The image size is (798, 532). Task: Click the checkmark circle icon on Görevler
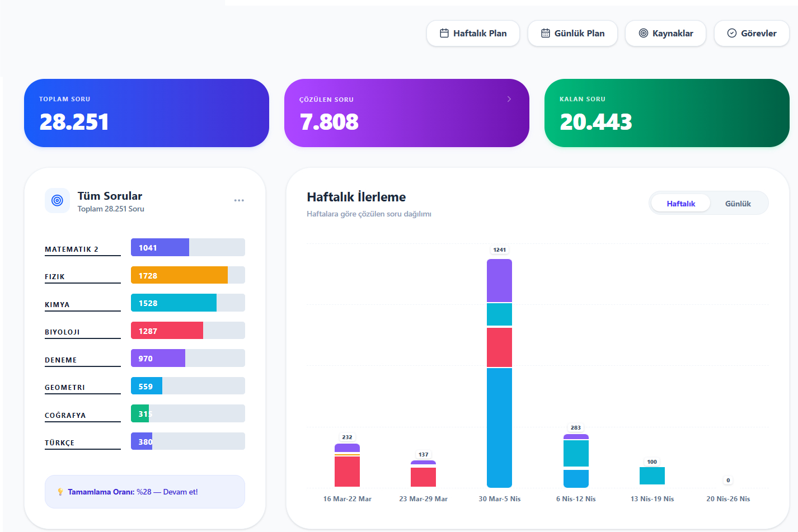click(x=732, y=34)
